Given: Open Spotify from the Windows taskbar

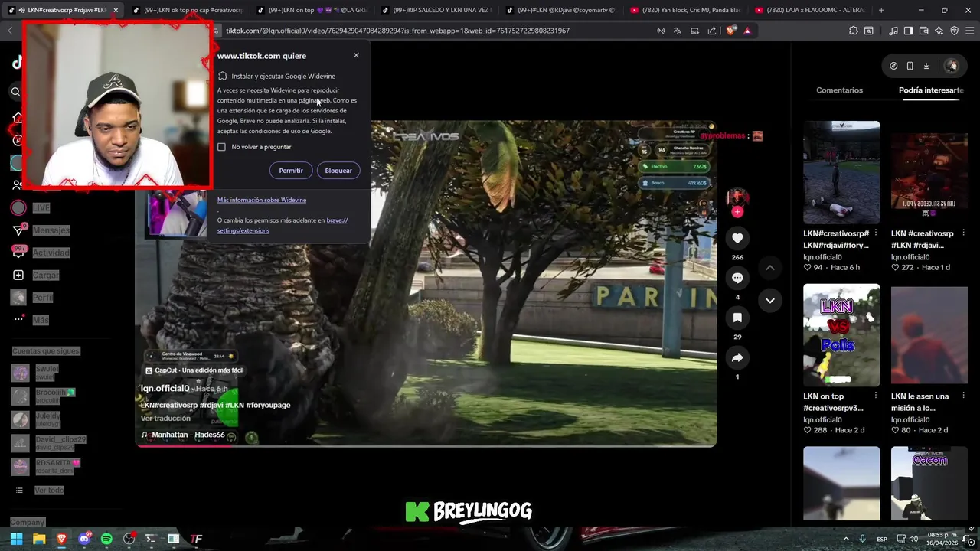Looking at the screenshot, I should (106, 539).
